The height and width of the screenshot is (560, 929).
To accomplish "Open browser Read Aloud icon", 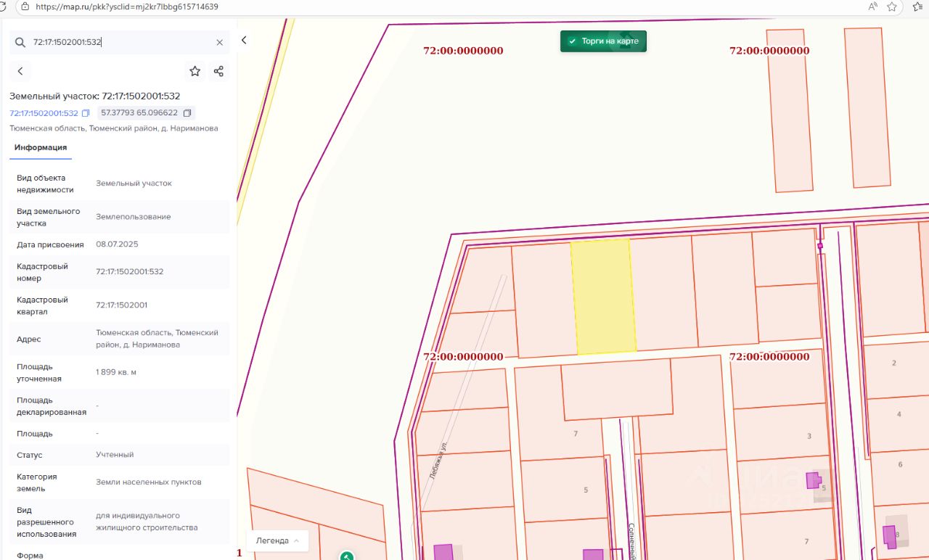I will coord(872,7).
